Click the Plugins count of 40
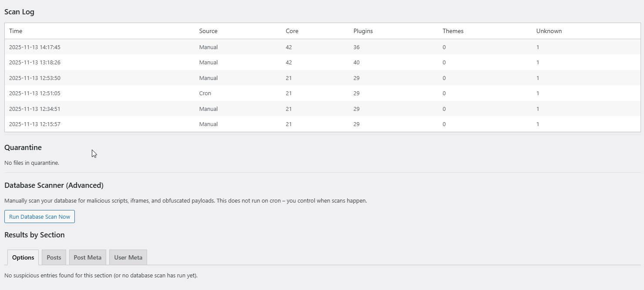This screenshot has height=290, width=644. click(x=356, y=63)
